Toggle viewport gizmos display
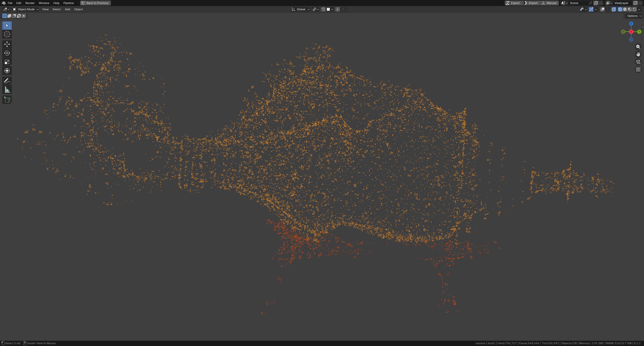Viewport: 644px width, 346px height. pos(591,9)
